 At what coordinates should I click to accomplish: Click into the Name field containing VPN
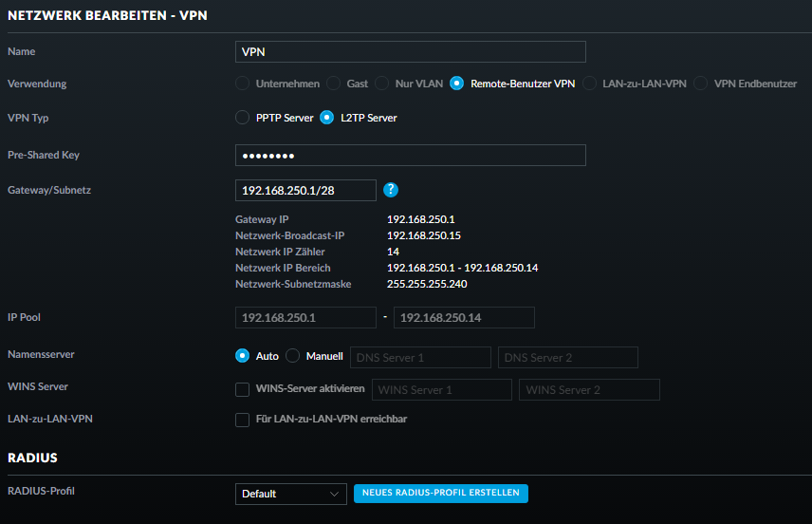pyautogui.click(x=410, y=51)
